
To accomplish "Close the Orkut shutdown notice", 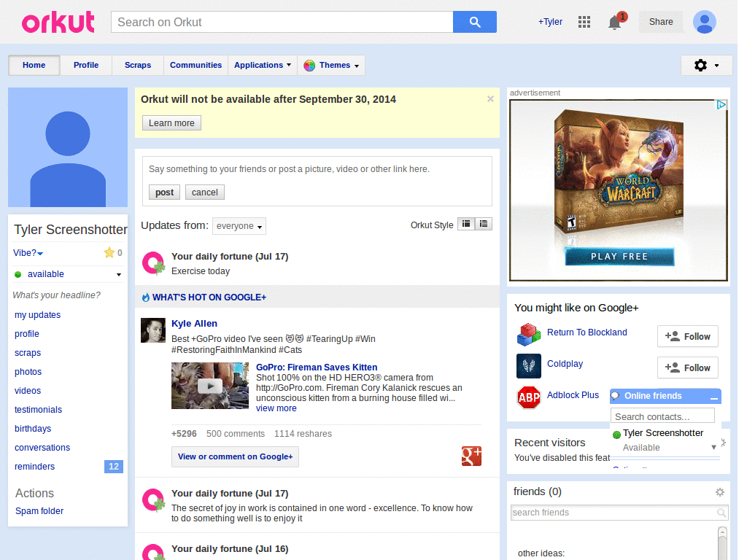I will tap(490, 99).
